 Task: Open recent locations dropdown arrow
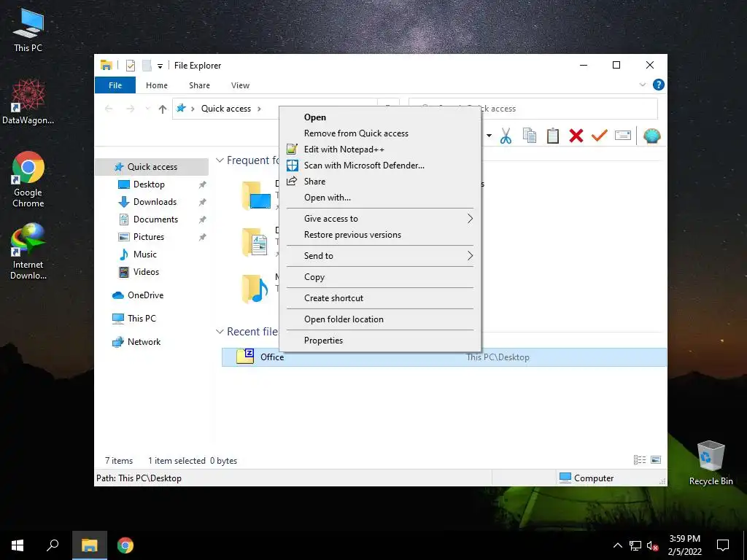[x=147, y=109]
